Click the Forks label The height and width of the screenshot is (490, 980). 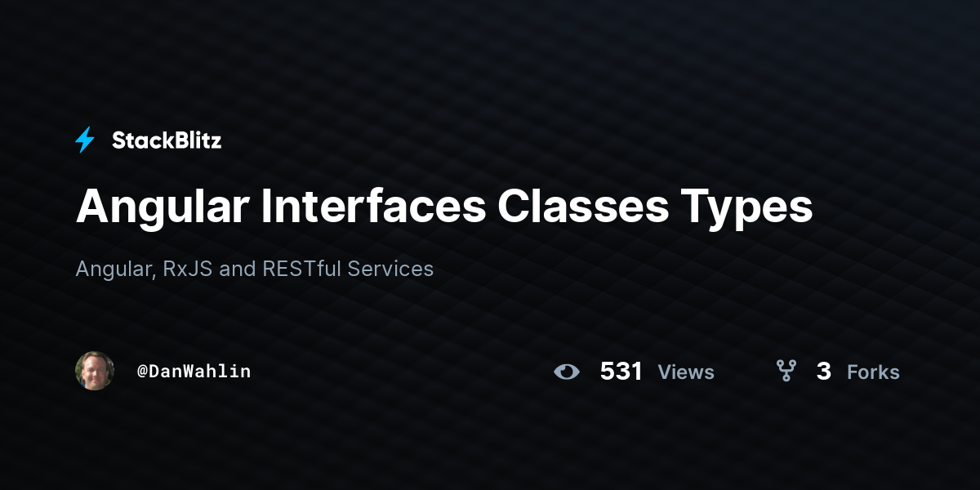[873, 372]
